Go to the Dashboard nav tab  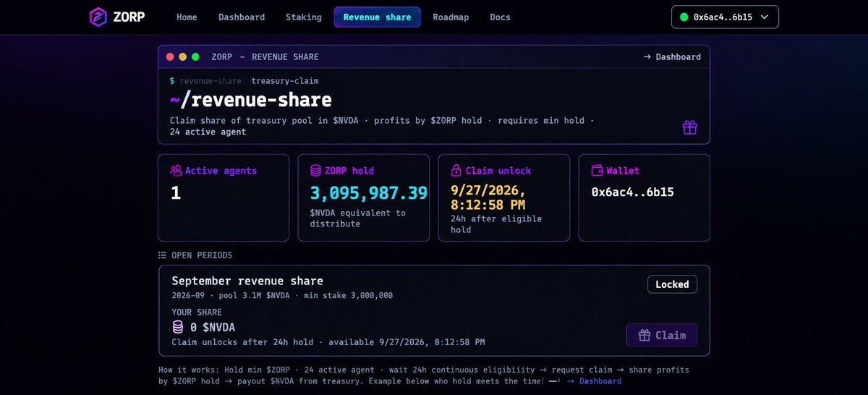coord(242,17)
